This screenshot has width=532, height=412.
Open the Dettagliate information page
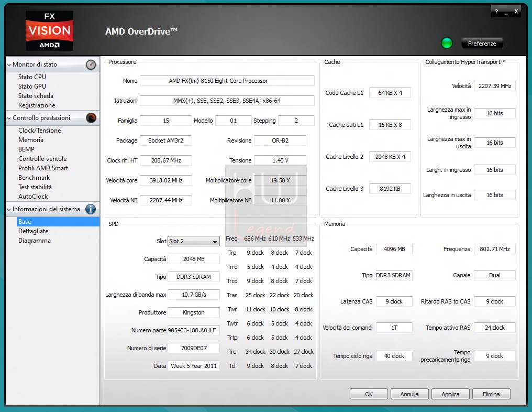(x=34, y=231)
